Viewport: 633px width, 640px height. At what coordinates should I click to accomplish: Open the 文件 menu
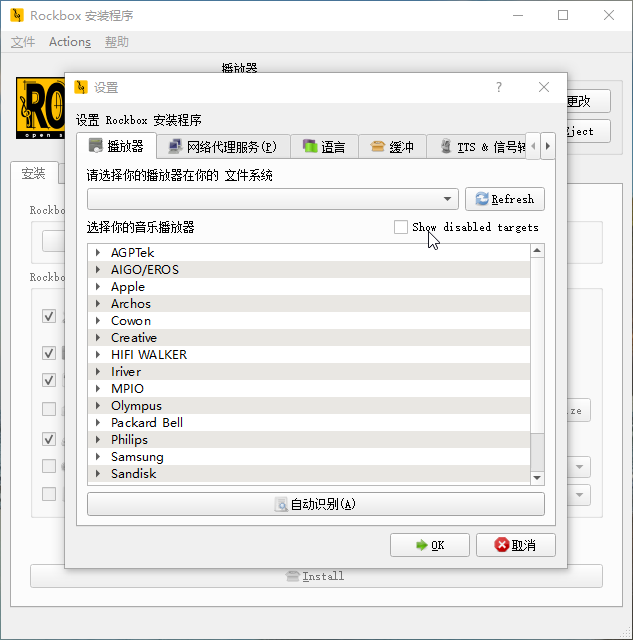pyautogui.click(x=23, y=42)
